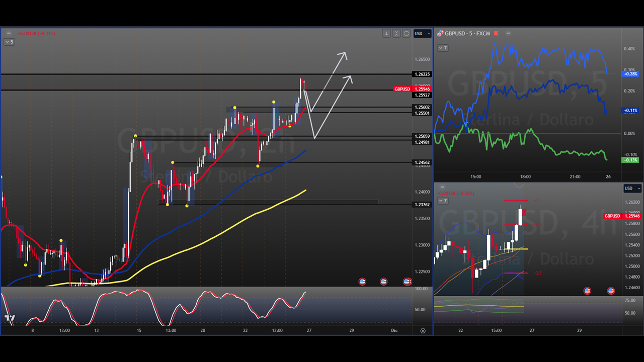Expand the 7 indicators legend on 4h chart
This screenshot has width=644, height=362.
click(443, 201)
